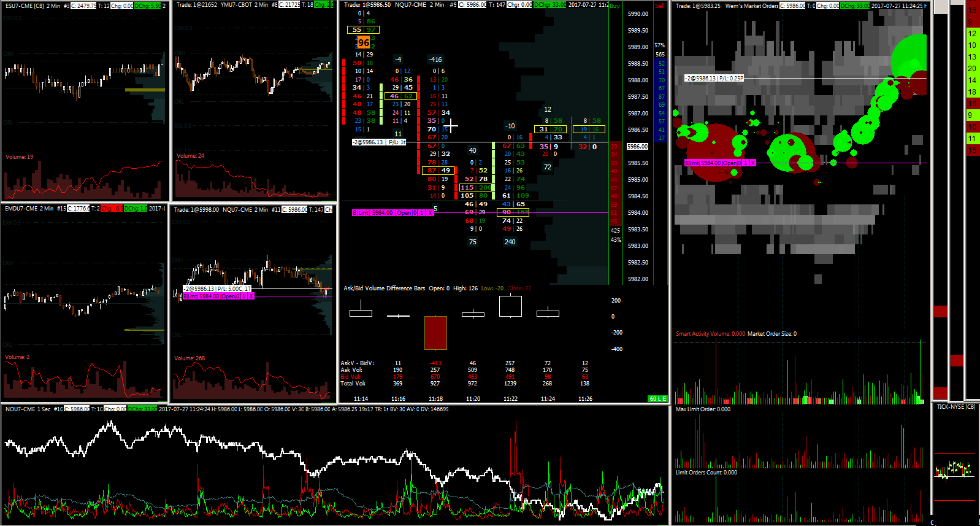Image resolution: width=980 pixels, height=526 pixels.
Task: Click the Market Order Size study label
Action: 772,334
